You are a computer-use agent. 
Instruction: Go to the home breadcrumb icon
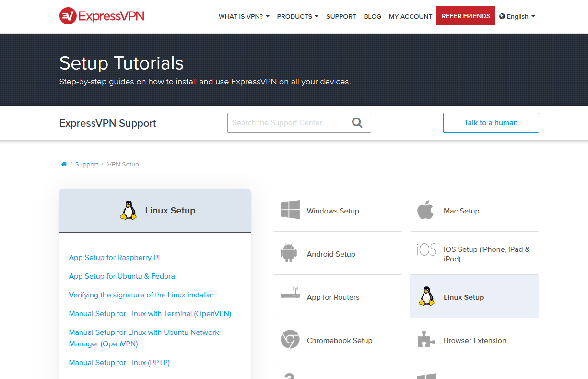click(x=64, y=164)
